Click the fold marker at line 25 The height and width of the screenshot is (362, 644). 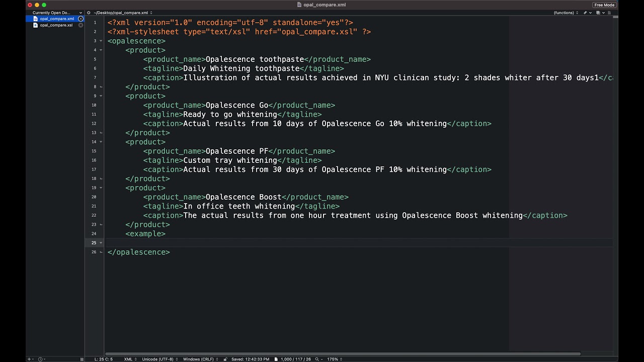pyautogui.click(x=101, y=243)
